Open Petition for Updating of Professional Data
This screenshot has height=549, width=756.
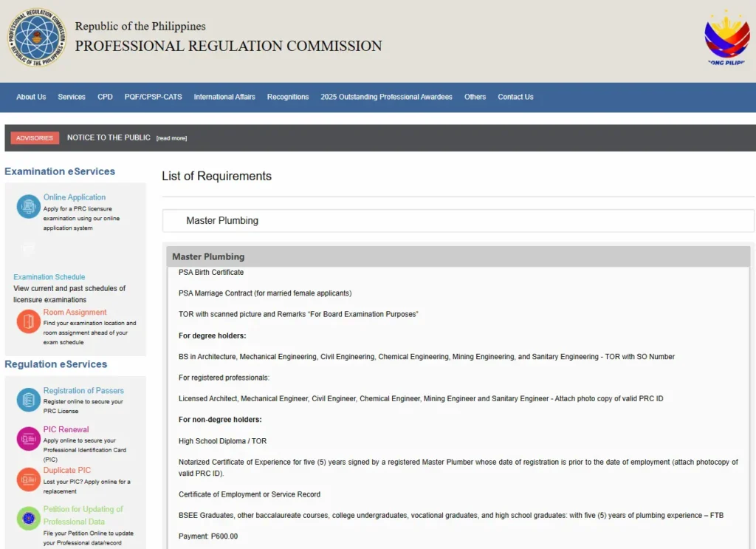tap(83, 515)
